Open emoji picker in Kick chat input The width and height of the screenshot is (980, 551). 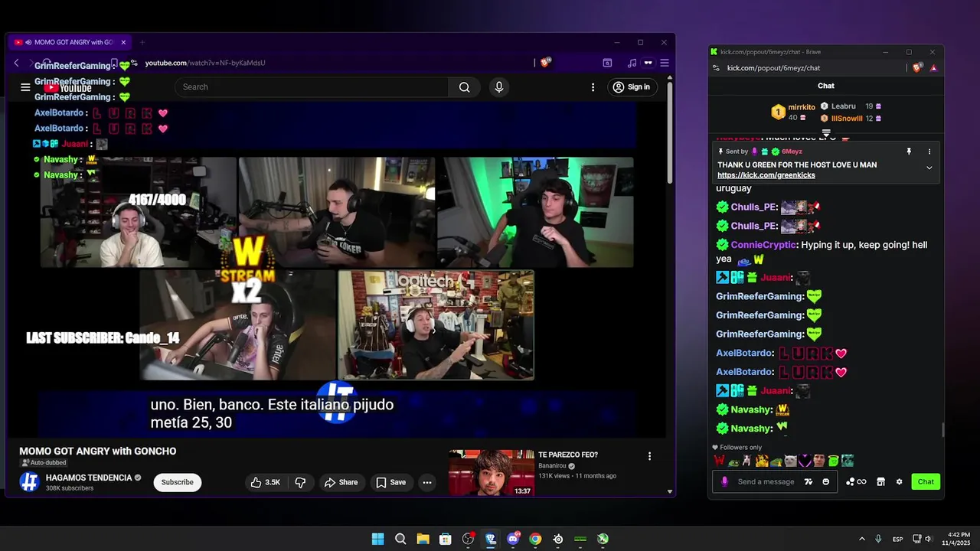pos(825,481)
